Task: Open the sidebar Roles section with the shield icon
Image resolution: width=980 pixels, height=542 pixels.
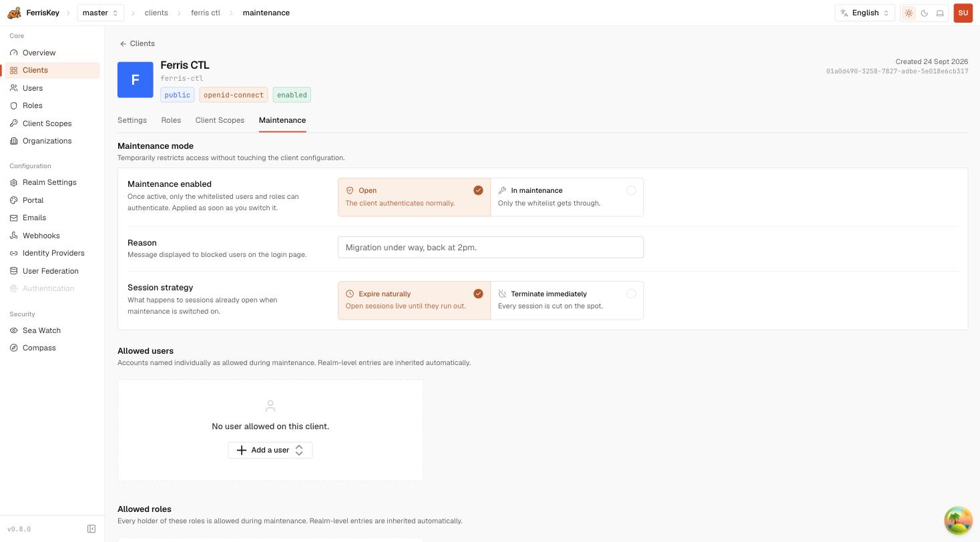Action: pos(52,105)
